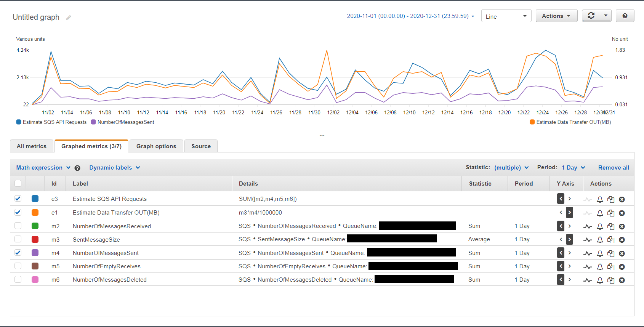
Task: Check m2 NumberOfMessagesReceived checkbox
Action: point(18,226)
